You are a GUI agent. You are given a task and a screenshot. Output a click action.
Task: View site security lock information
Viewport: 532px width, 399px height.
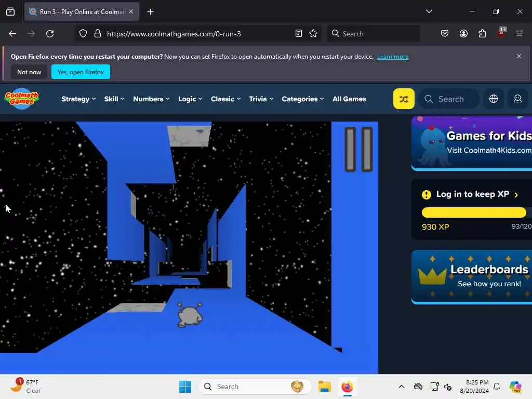point(98,34)
